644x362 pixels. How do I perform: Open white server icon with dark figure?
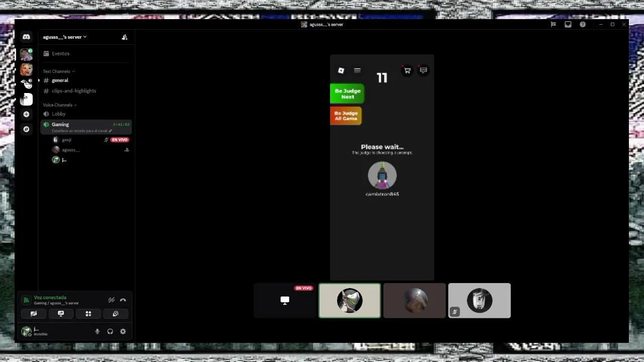(x=26, y=99)
